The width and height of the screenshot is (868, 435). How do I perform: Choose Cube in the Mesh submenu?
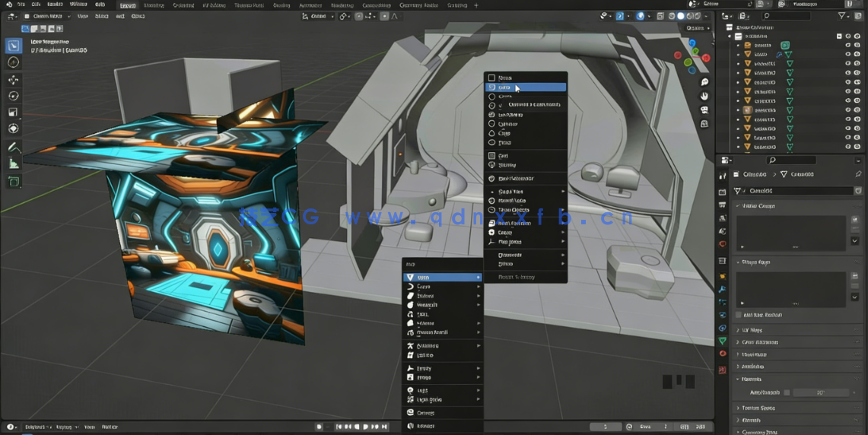[526, 87]
